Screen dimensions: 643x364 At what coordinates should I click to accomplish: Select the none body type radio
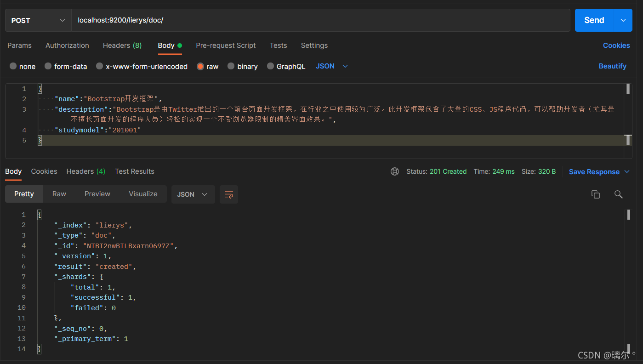pos(13,66)
